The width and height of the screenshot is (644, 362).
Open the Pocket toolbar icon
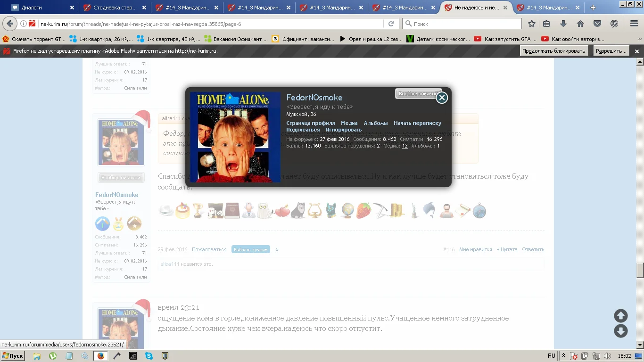[597, 24]
